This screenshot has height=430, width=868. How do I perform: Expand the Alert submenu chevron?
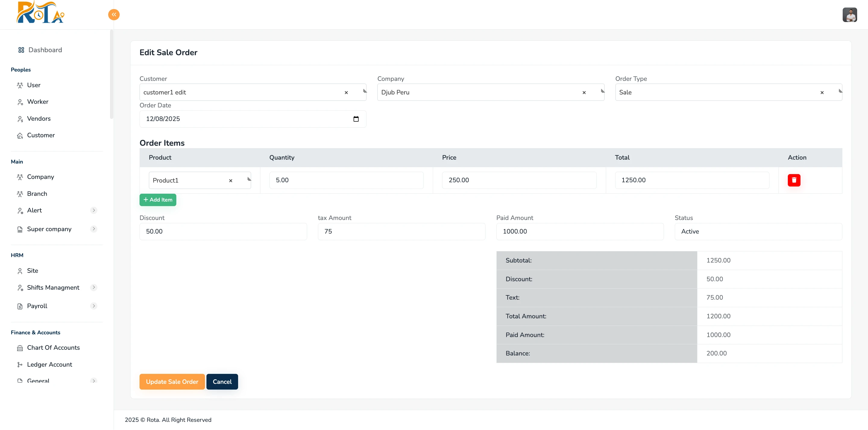point(94,210)
